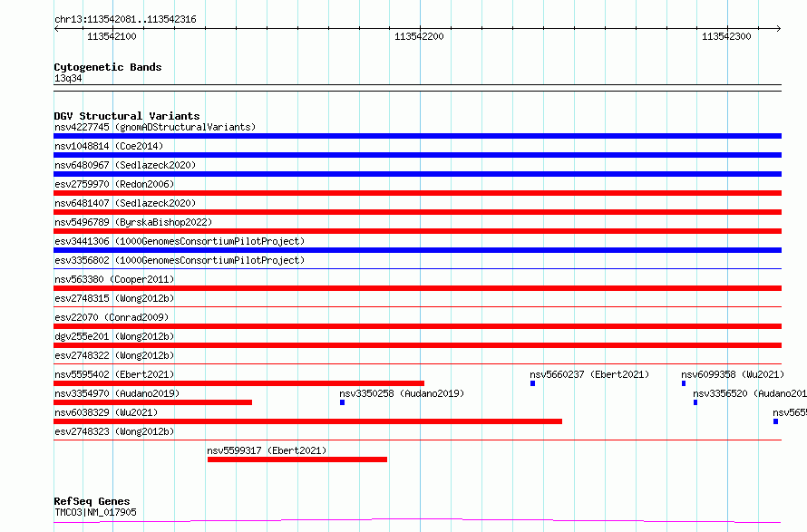
Task: Click esv3441306 1000GenomesConsortiumPilotProject label
Action: tap(180, 241)
